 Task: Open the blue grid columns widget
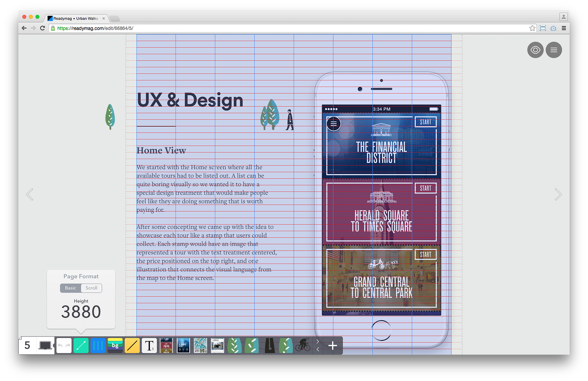[98, 345]
